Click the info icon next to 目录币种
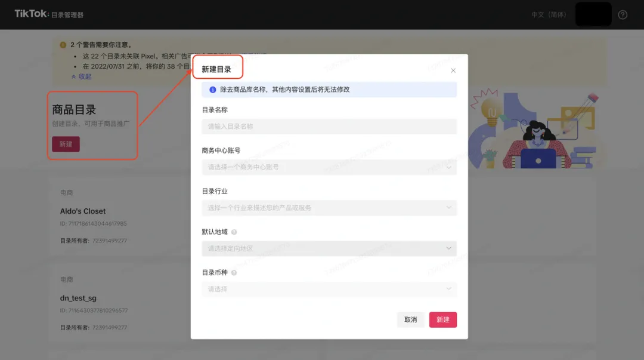The height and width of the screenshot is (360, 644). (x=234, y=273)
